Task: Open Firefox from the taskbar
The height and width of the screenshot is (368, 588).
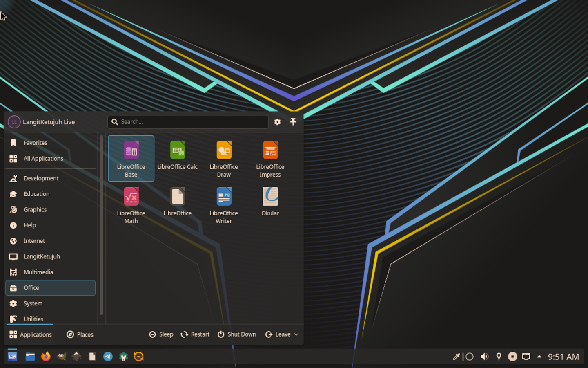Action: pos(46,357)
